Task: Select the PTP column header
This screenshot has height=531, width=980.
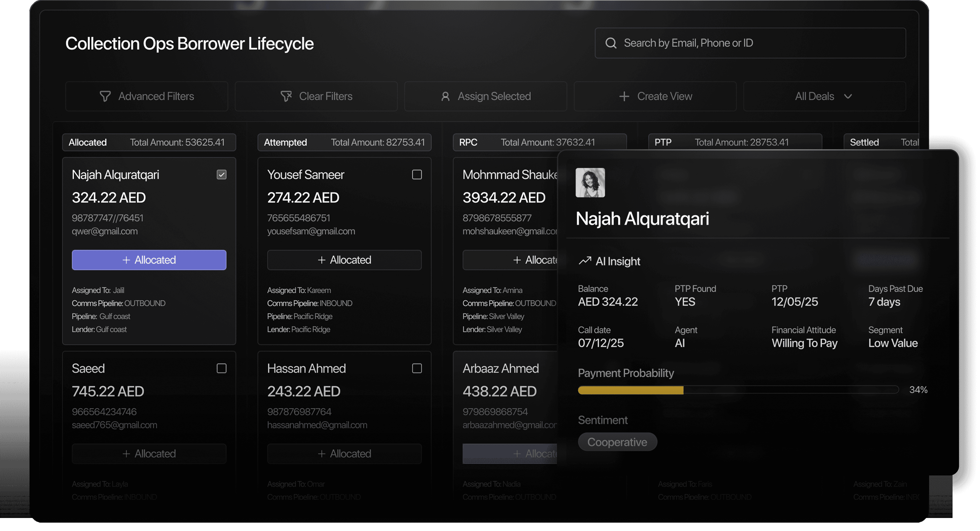Action: tap(663, 142)
